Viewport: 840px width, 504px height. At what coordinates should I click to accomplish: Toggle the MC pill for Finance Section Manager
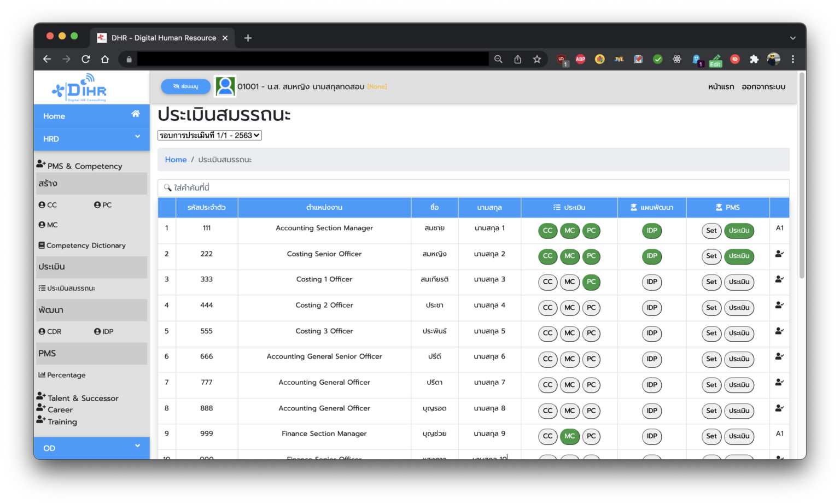[569, 436]
